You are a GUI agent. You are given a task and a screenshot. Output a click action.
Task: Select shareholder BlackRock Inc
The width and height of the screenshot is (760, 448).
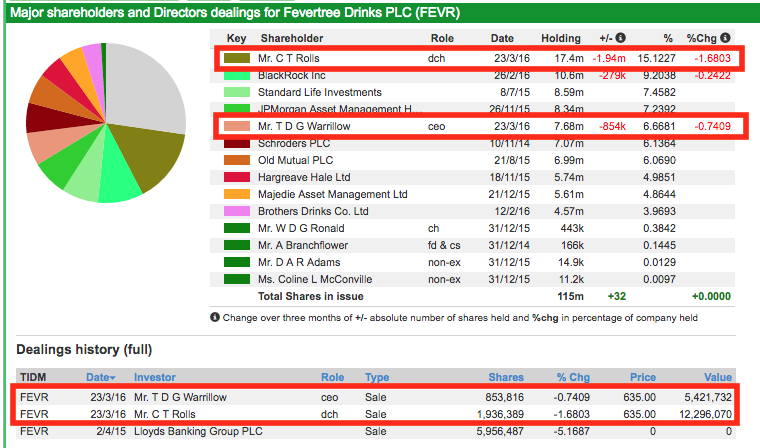(x=291, y=75)
